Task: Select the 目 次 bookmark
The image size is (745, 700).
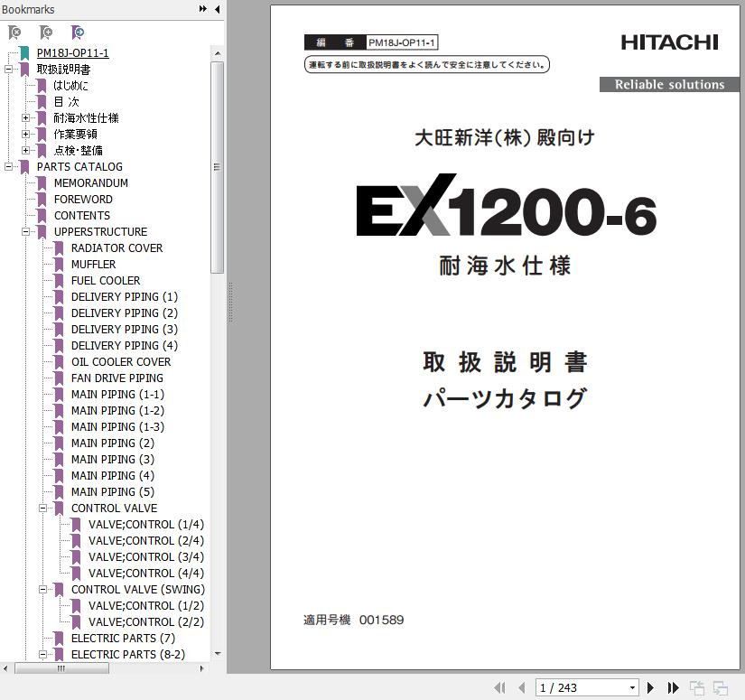Action: pyautogui.click(x=67, y=102)
